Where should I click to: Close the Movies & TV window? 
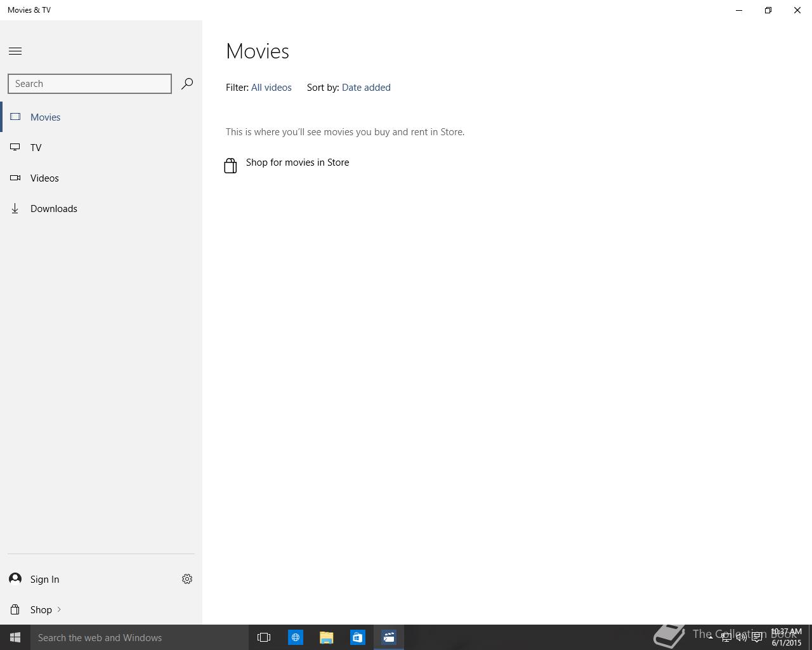(797, 10)
